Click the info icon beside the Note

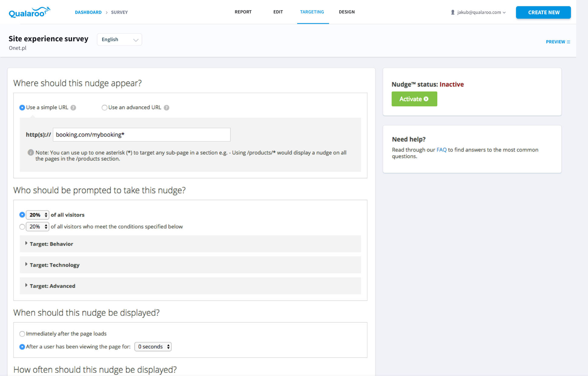31,152
